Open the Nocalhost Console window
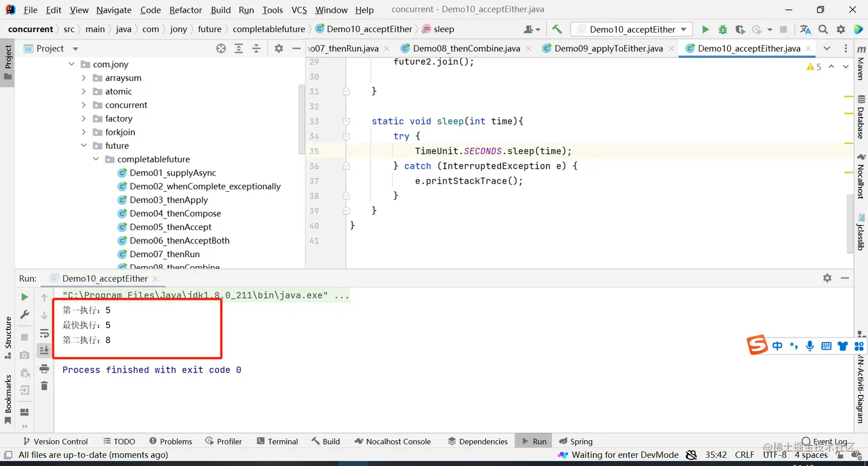868x466 pixels. (393, 441)
